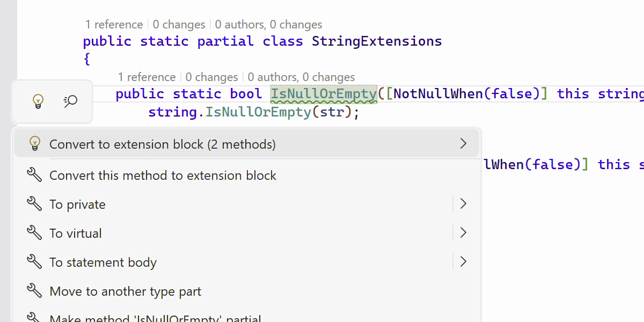Click wrench icon beside Move to another type part
The image size is (644, 322).
point(34,291)
